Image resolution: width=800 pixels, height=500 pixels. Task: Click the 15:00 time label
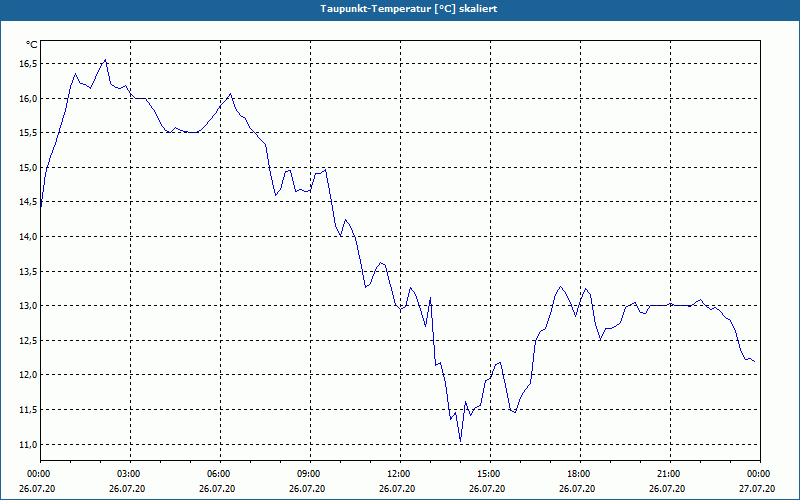click(x=490, y=474)
